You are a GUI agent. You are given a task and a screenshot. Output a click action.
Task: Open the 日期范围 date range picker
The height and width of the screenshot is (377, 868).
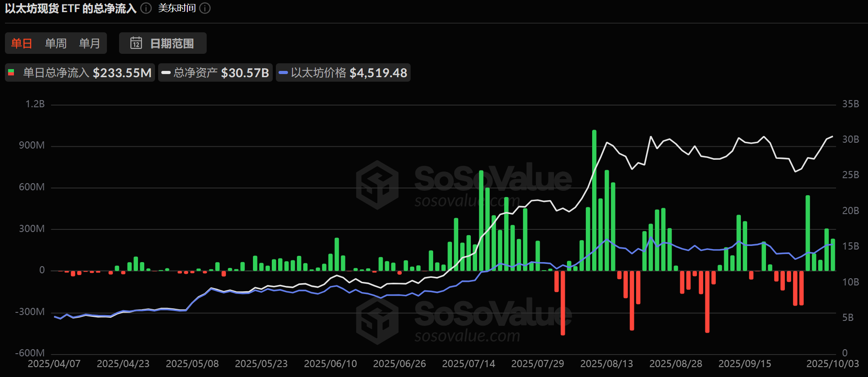tap(163, 43)
